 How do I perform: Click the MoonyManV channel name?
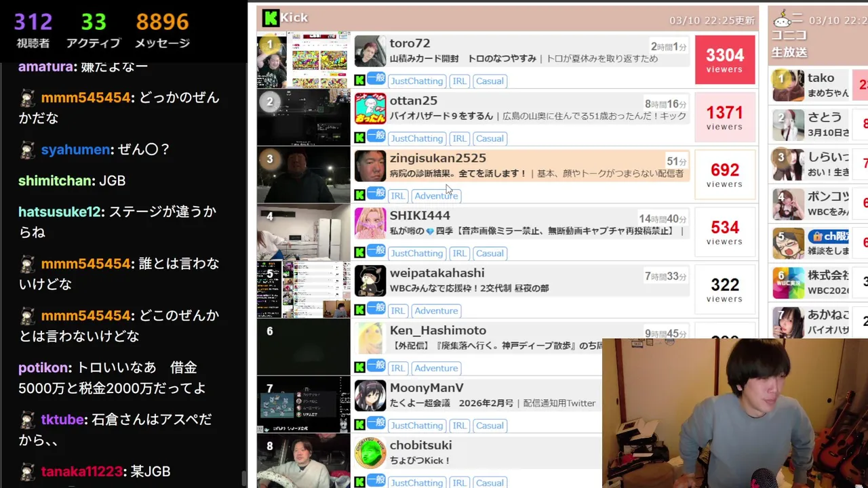tap(427, 388)
